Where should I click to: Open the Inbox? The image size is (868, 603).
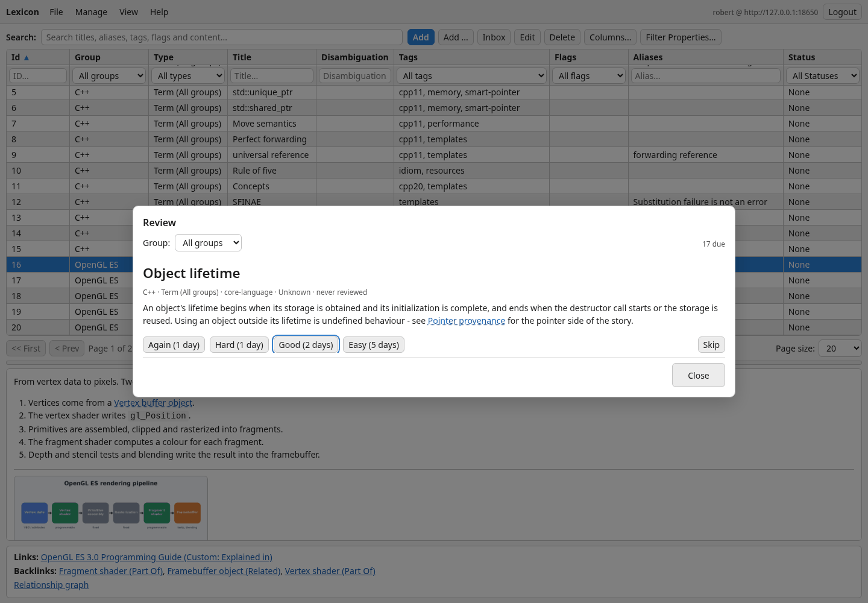(494, 37)
